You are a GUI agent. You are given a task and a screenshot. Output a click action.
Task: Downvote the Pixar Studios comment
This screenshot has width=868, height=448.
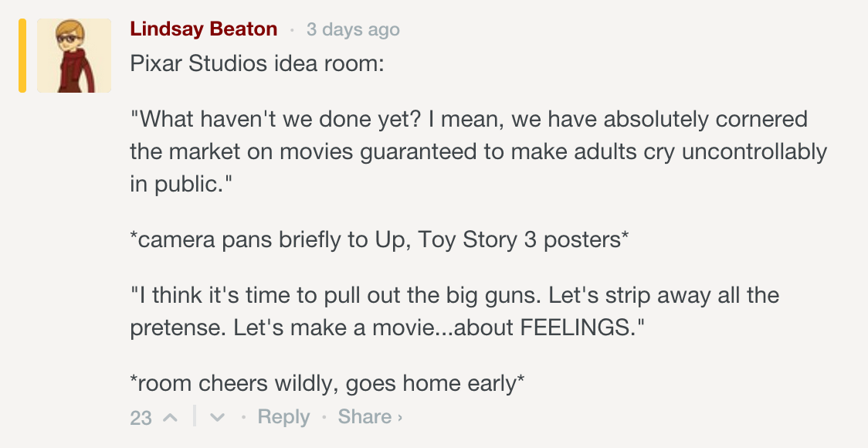point(218,417)
